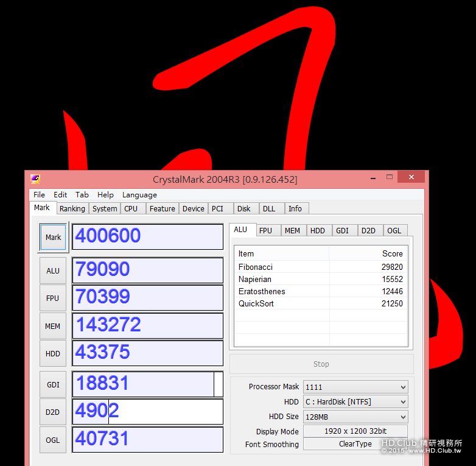The height and width of the screenshot is (466, 476).
Task: Click Napierian score 15552
Action: pyautogui.click(x=392, y=279)
